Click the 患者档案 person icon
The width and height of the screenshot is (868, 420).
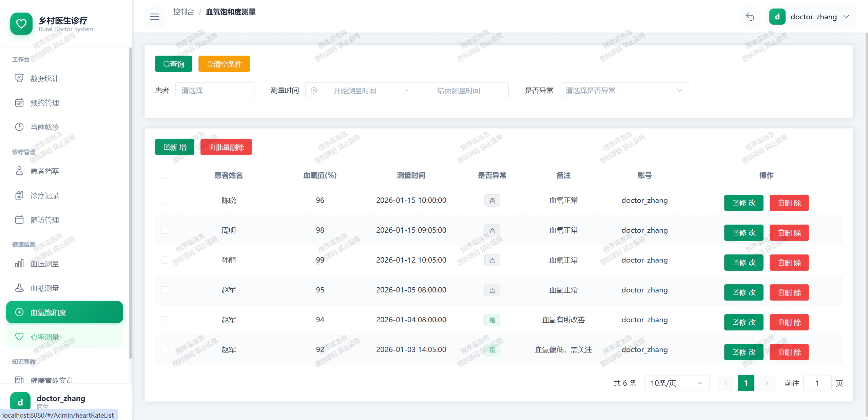click(19, 171)
